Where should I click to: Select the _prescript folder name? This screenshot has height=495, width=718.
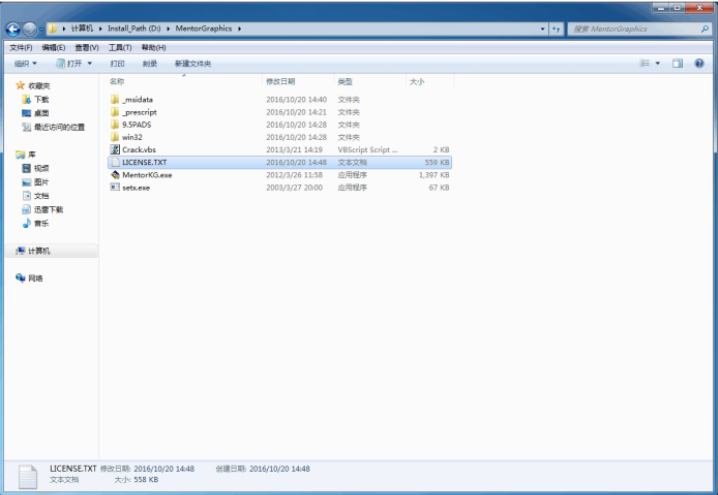click(139, 112)
